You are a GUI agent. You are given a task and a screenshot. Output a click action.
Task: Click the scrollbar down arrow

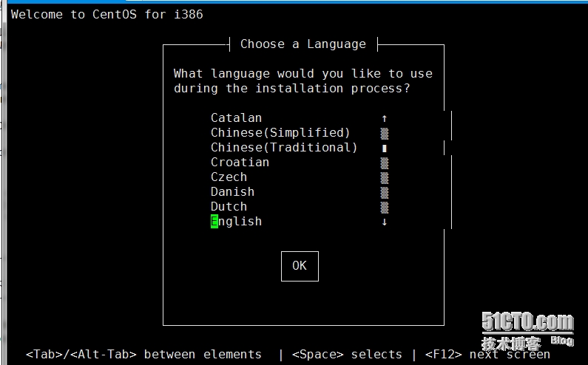pos(385,222)
